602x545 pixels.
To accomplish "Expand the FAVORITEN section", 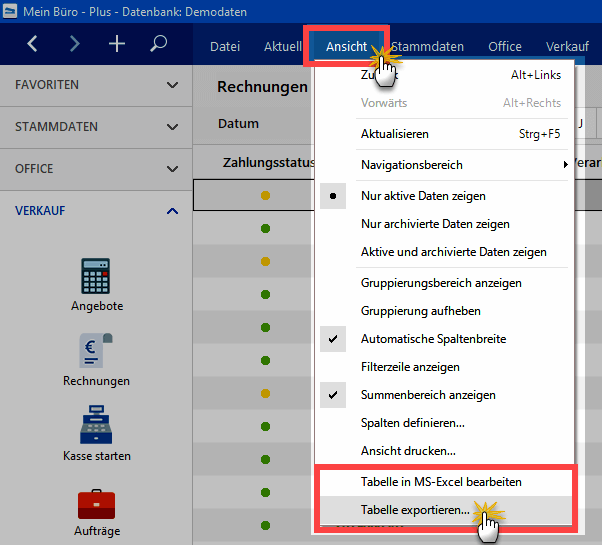I will (96, 85).
